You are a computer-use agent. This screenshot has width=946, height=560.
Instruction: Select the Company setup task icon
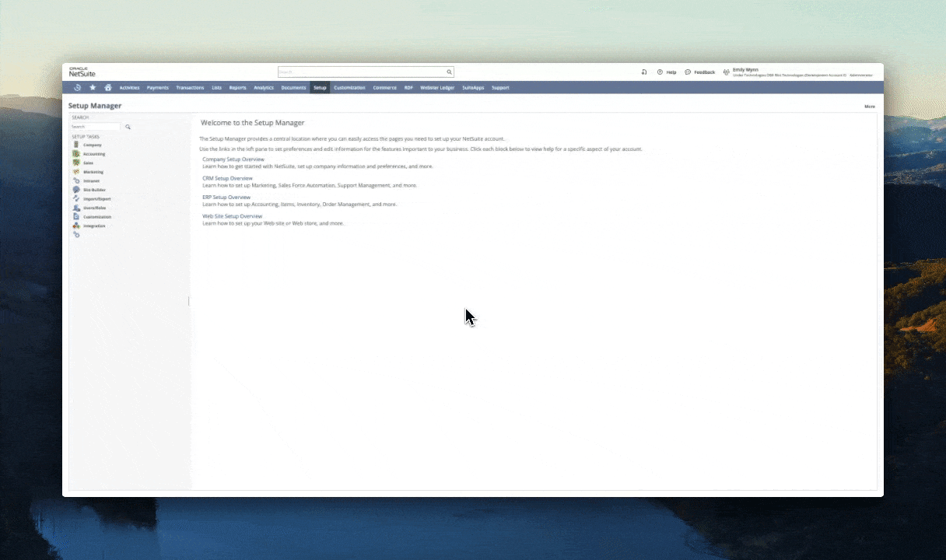tap(76, 145)
